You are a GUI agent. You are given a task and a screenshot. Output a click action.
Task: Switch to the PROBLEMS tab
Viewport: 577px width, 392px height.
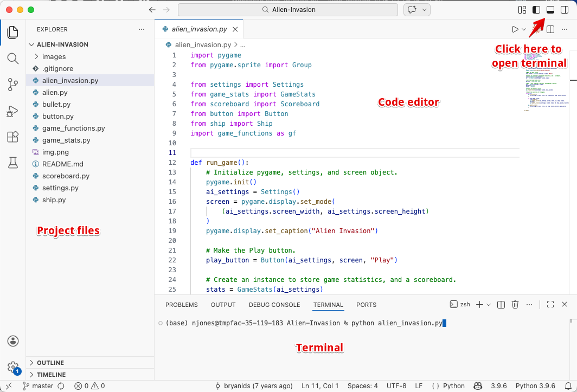click(x=182, y=305)
